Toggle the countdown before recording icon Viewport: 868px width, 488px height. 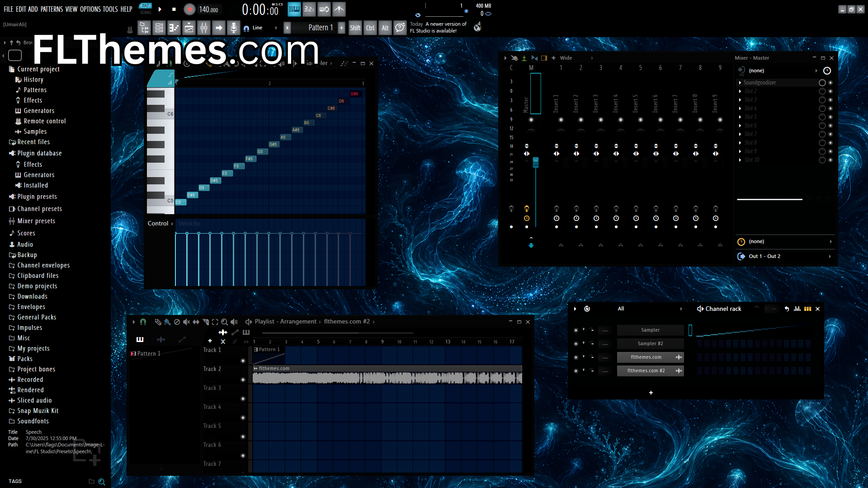309,9
